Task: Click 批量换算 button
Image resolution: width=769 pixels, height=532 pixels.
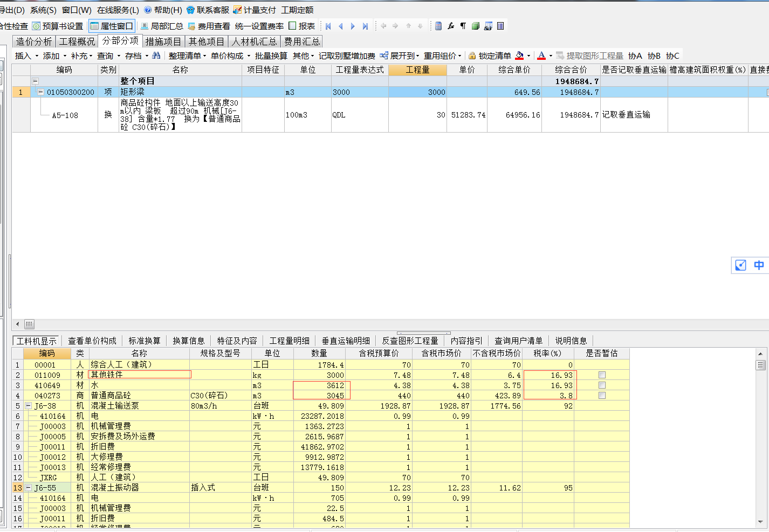Action: click(x=271, y=56)
